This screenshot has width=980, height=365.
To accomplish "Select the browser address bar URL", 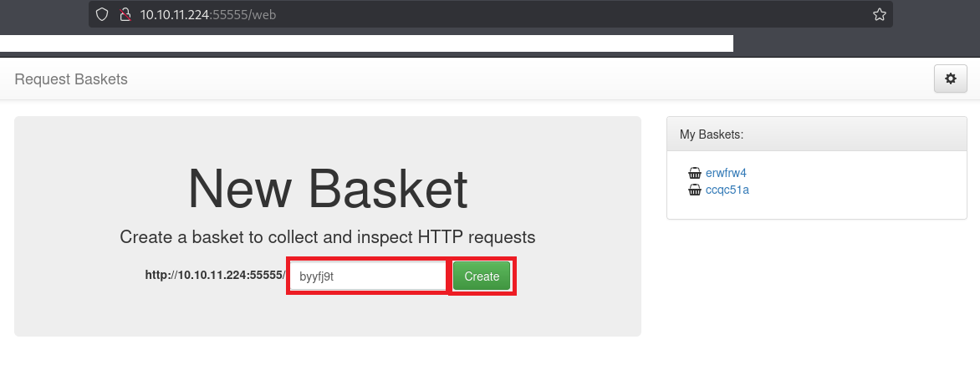I will tap(207, 14).
